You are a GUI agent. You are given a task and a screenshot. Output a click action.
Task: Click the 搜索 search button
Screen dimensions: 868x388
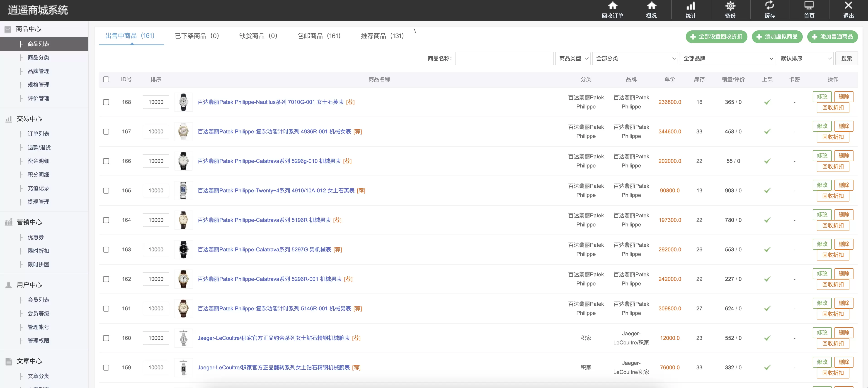(846, 58)
